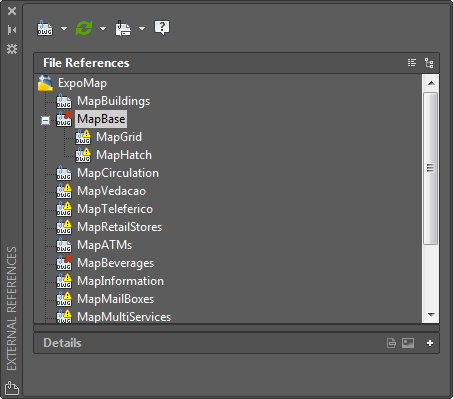
Task: Click the MapCirculation DWG icon
Action: (x=64, y=173)
